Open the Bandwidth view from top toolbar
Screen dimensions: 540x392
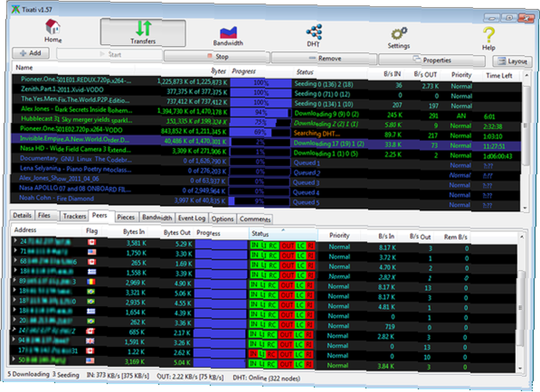[228, 36]
